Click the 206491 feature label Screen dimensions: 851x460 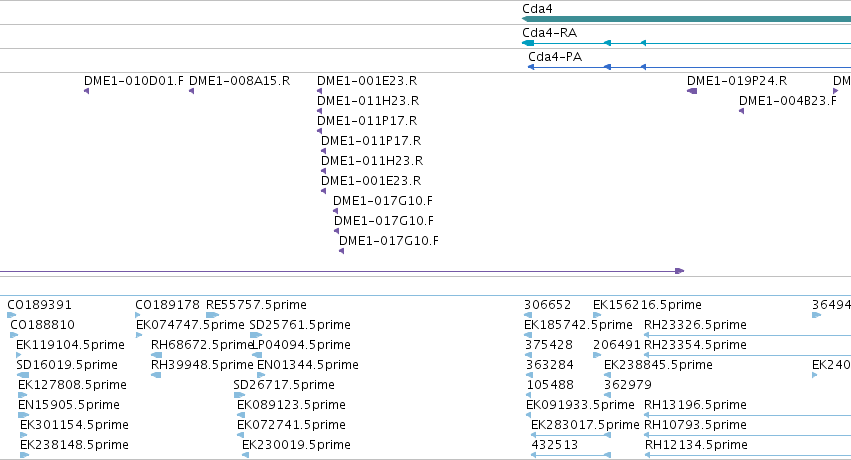click(617, 345)
